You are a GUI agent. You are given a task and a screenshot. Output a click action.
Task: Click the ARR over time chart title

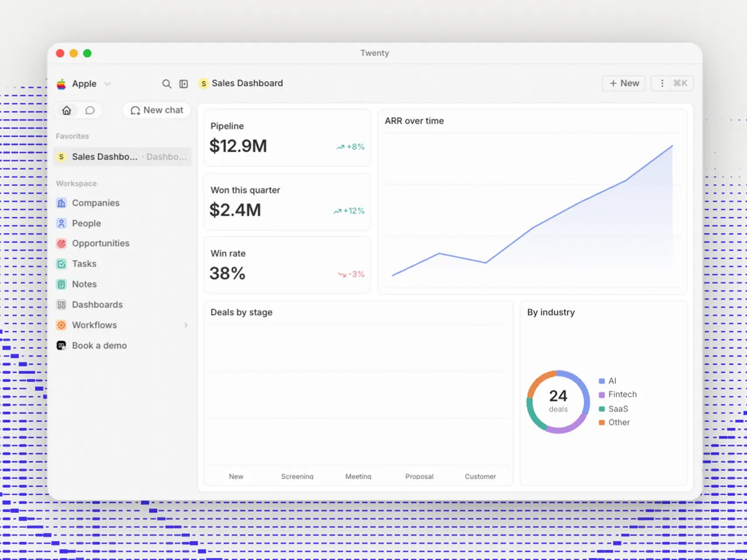[414, 121]
